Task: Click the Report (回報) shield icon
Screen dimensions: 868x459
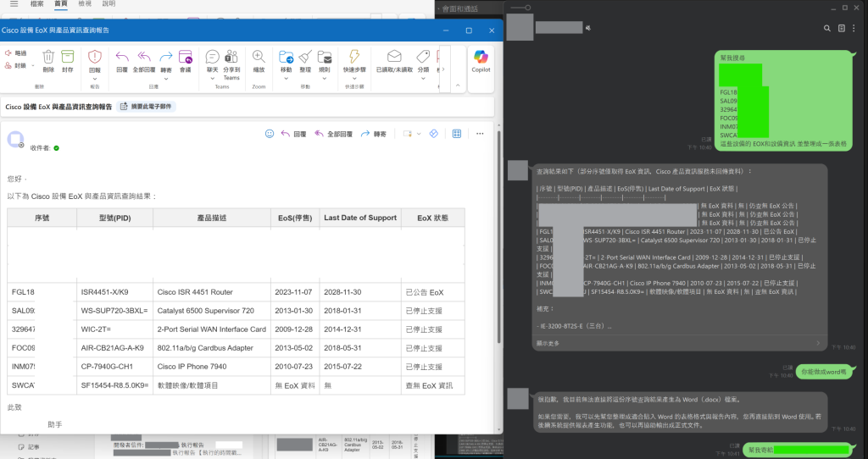Action: [95, 57]
